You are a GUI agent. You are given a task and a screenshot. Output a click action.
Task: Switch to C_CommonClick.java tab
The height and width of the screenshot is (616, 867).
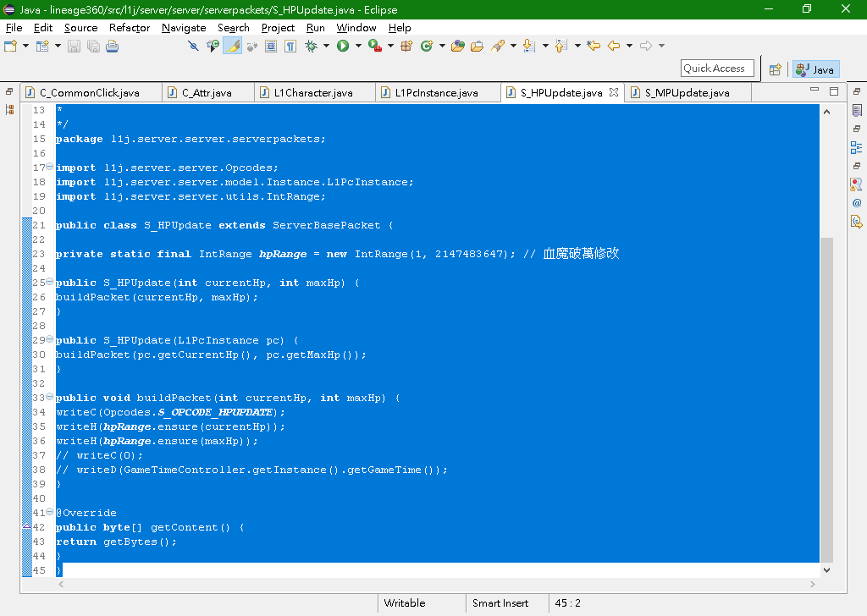coord(91,93)
